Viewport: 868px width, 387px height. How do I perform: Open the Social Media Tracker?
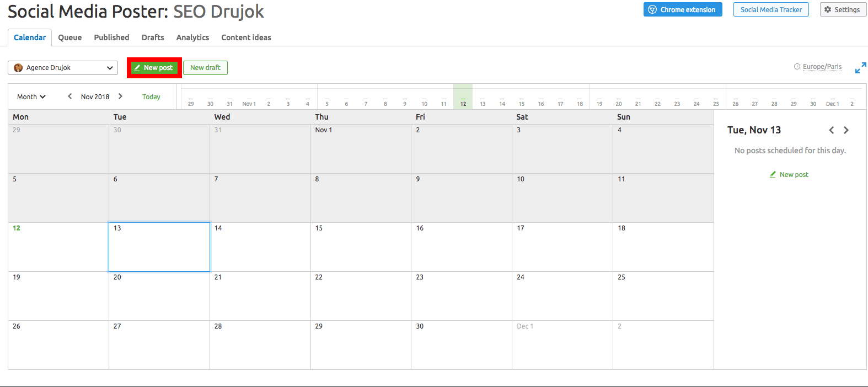pos(771,9)
